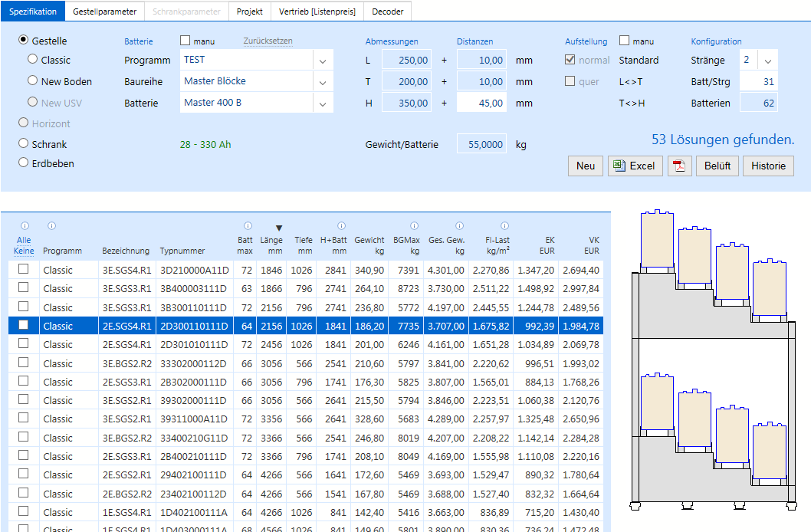Expand the Baureihe Master Blöcke dropdown

(322, 82)
